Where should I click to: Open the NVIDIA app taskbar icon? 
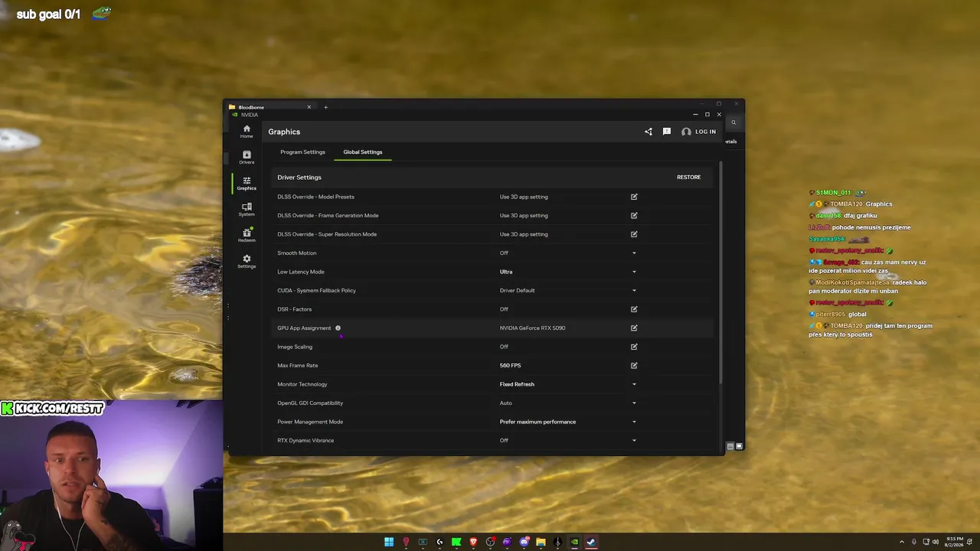tap(574, 542)
